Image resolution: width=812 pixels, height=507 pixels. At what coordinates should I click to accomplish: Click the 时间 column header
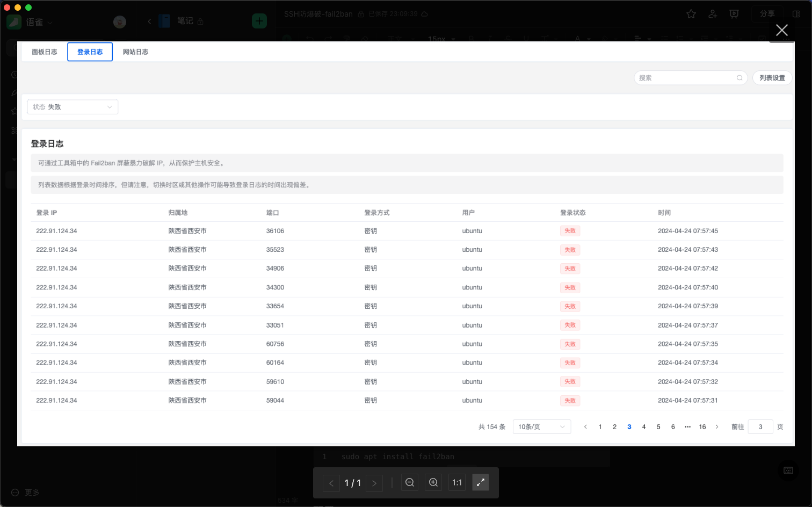[x=664, y=213]
